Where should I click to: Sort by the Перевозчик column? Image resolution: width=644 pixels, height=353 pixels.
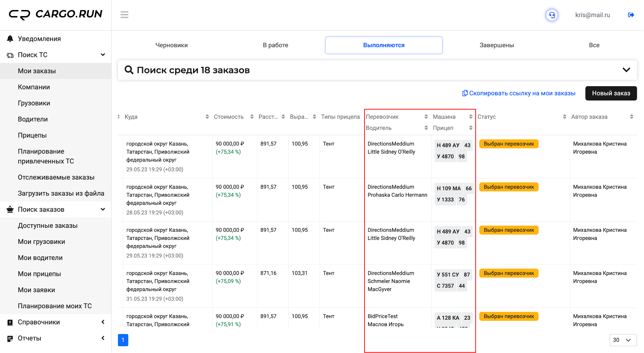pos(426,117)
